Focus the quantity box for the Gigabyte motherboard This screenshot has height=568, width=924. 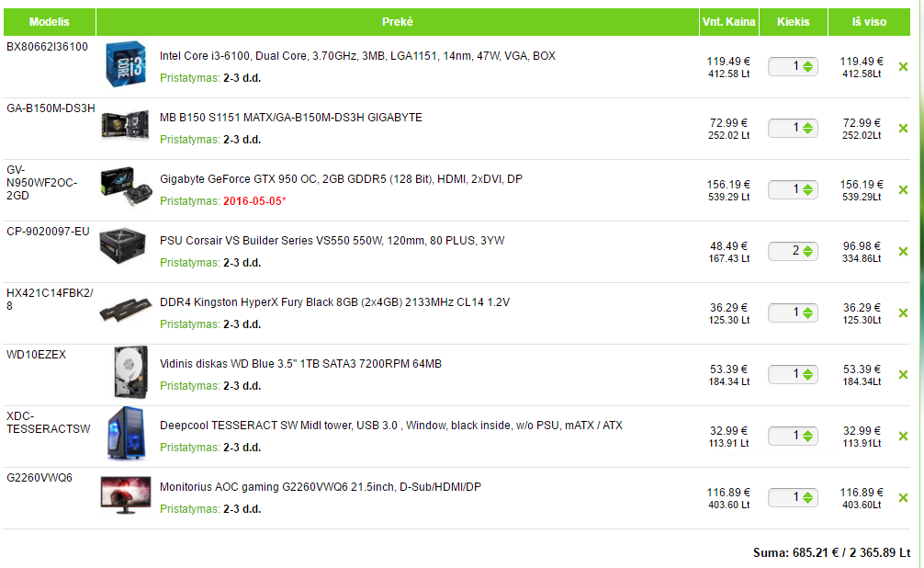793,128
